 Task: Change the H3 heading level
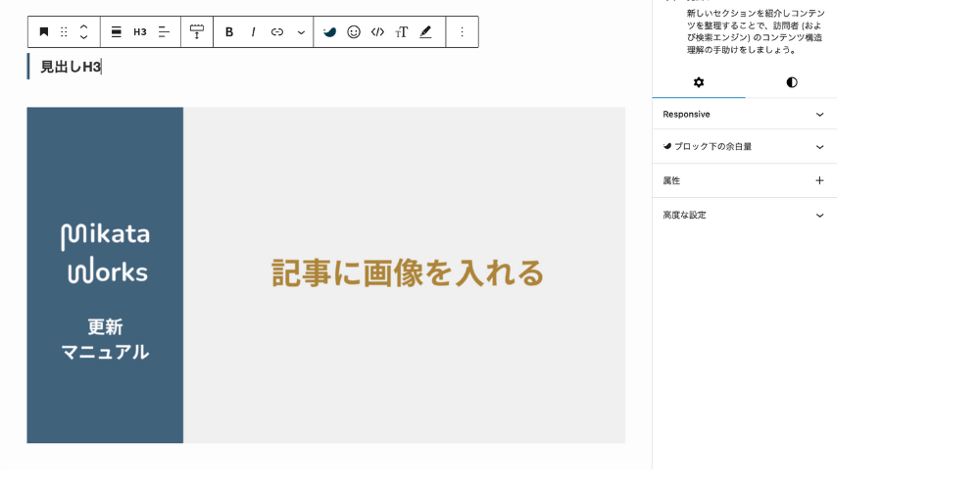140,32
